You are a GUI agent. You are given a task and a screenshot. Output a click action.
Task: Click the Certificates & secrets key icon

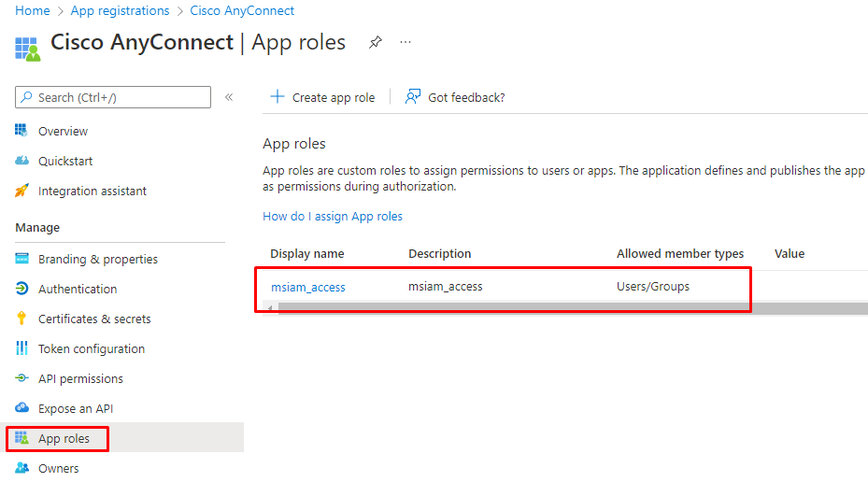[22, 319]
